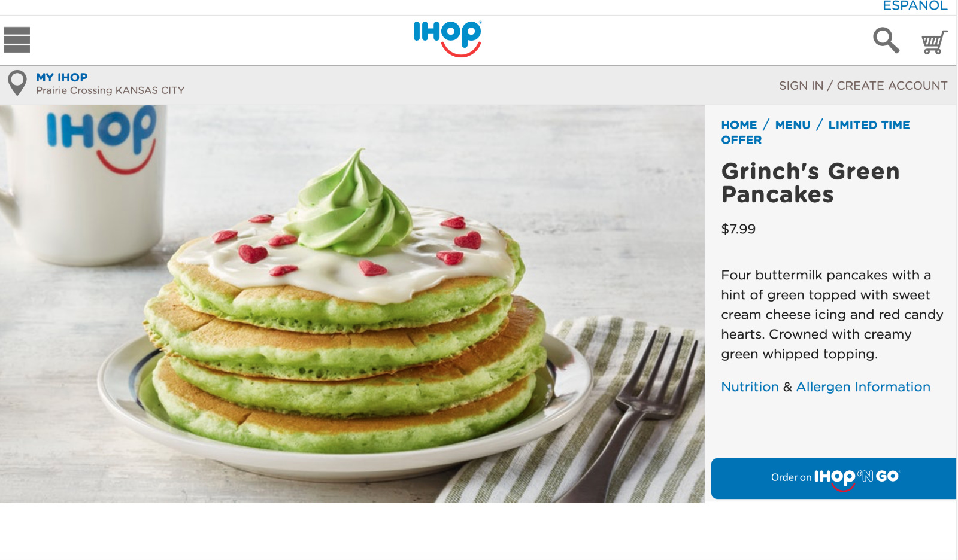
Task: Open Allergen Information link
Action: tap(863, 387)
